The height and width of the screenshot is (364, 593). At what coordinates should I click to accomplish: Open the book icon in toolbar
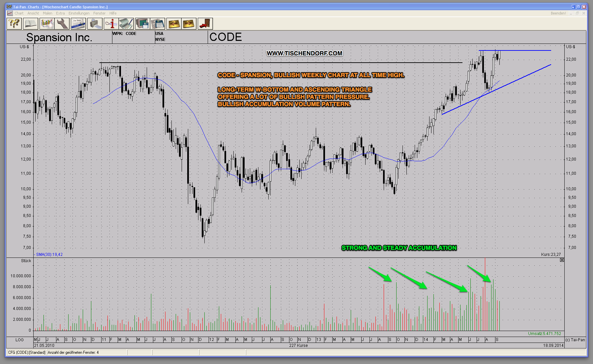30,24
